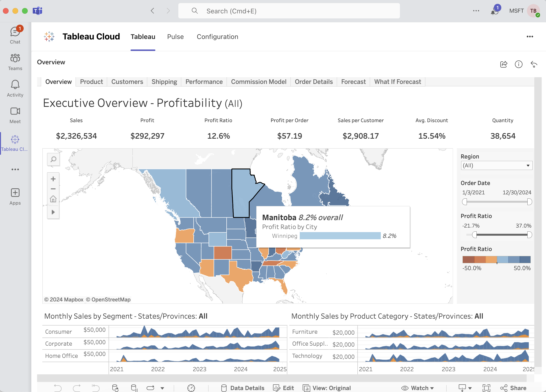The width and height of the screenshot is (546, 392).
Task: Open Data Details panel
Action: (x=243, y=388)
